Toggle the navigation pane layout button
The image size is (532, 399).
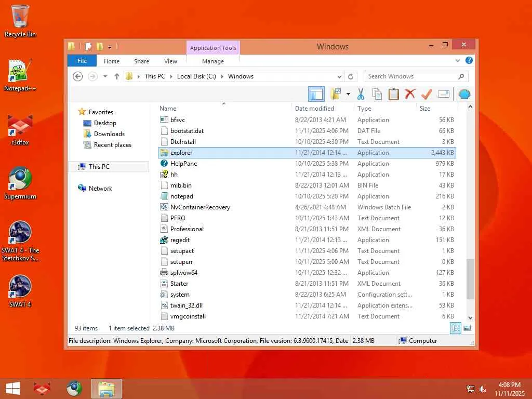pyautogui.click(x=316, y=94)
